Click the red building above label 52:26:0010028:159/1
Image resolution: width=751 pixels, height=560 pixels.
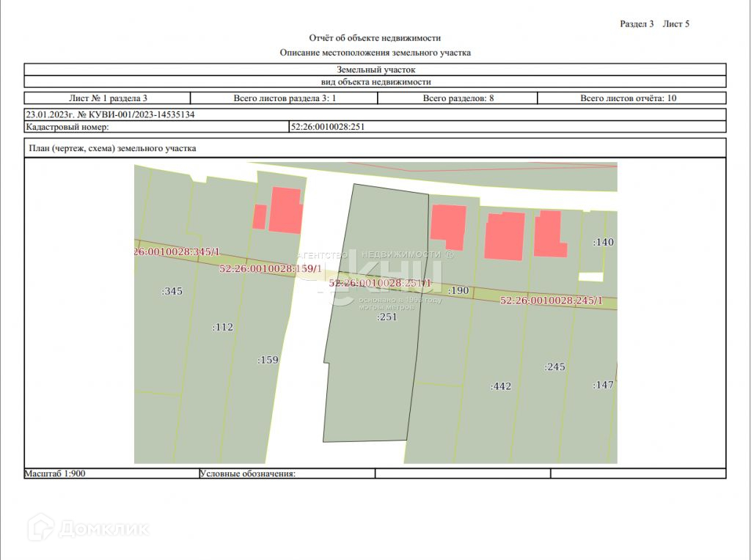pos(286,210)
